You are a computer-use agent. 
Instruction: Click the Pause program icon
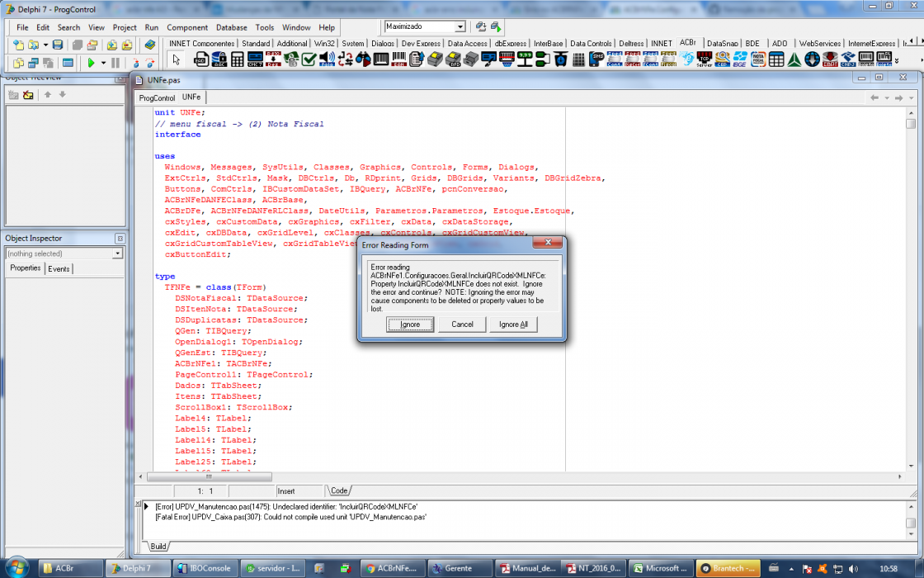[x=115, y=63]
